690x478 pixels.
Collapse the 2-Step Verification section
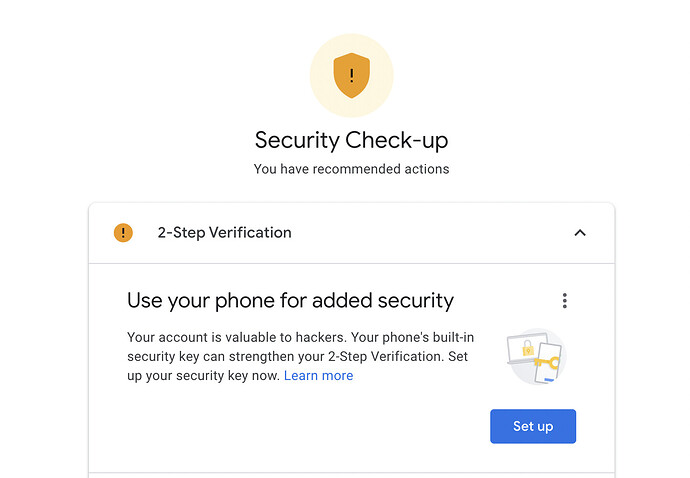(x=580, y=233)
